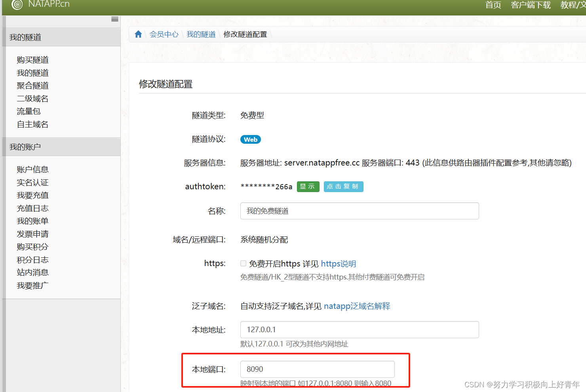Open 自主域名 in sidebar
586x392 pixels.
[x=33, y=124]
